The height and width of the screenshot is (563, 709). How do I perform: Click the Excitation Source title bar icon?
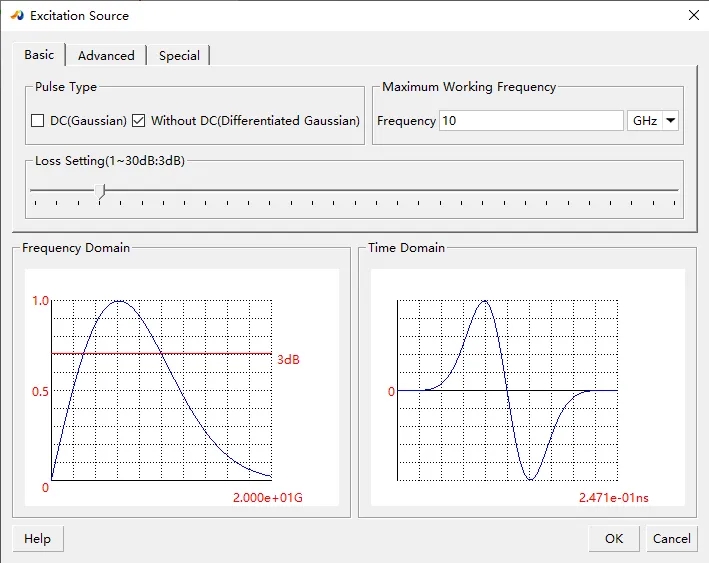(16, 15)
